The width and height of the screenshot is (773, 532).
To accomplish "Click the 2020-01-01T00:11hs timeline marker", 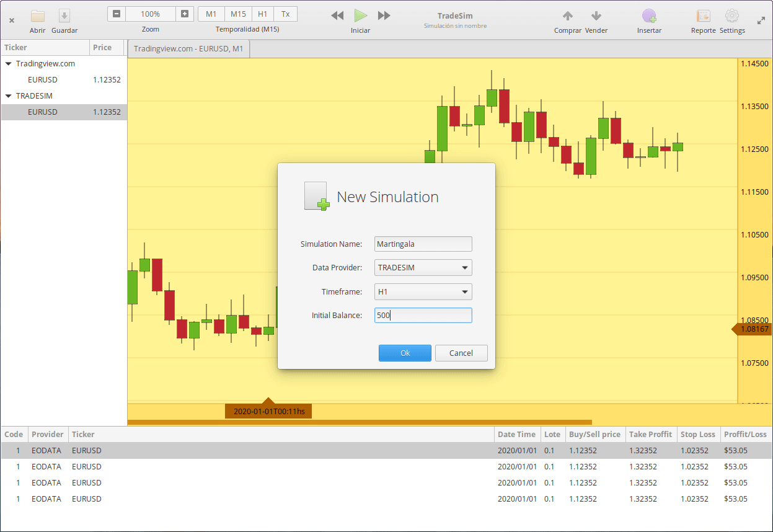I will (x=268, y=410).
